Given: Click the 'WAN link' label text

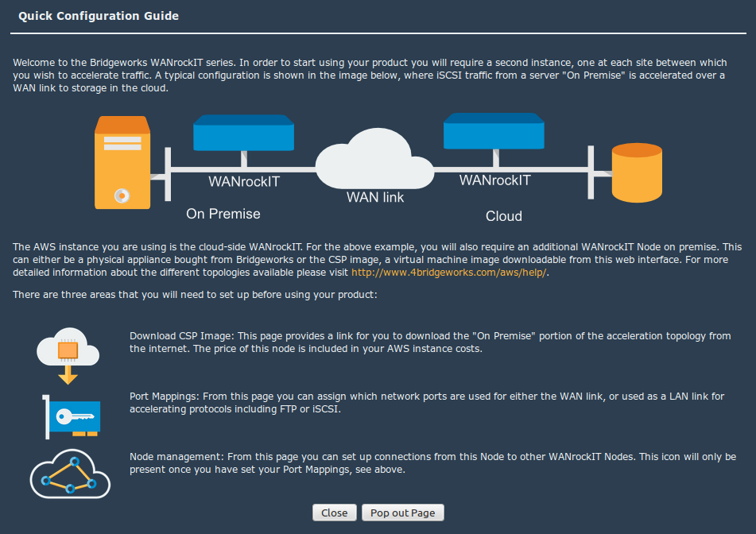Looking at the screenshot, I should tap(375, 197).
